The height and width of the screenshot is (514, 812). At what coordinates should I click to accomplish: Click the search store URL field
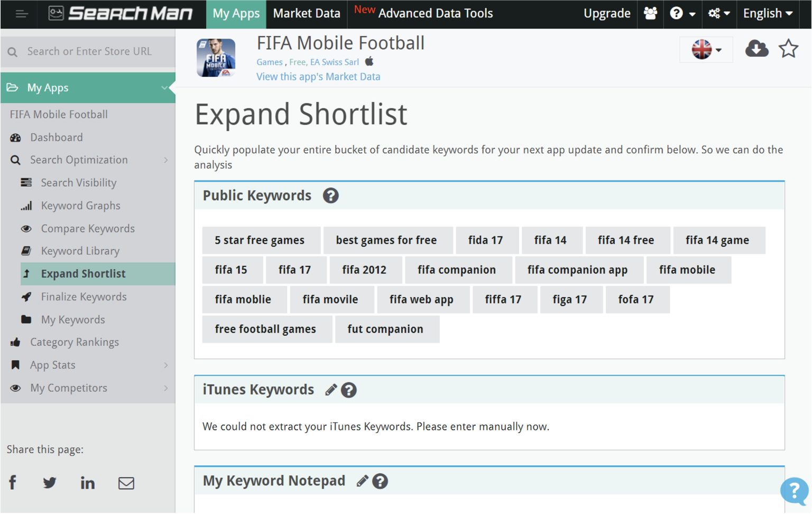[x=89, y=51]
